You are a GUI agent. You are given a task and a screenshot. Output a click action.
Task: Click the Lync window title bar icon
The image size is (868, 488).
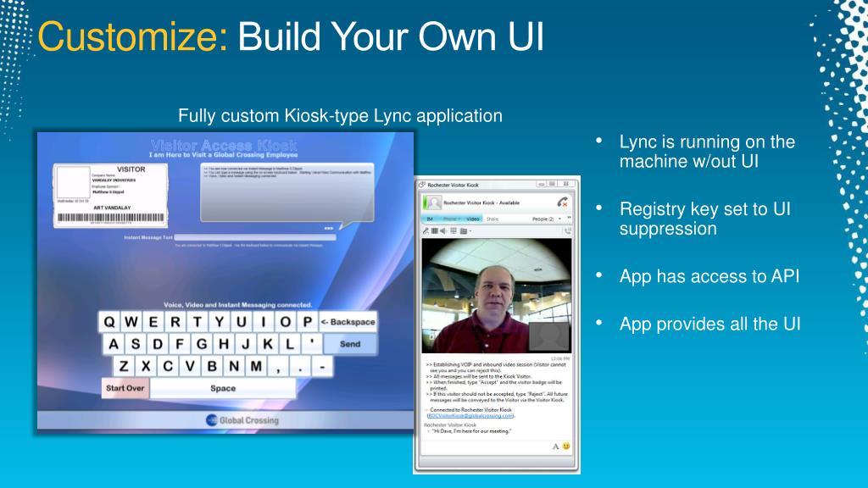tap(422, 185)
